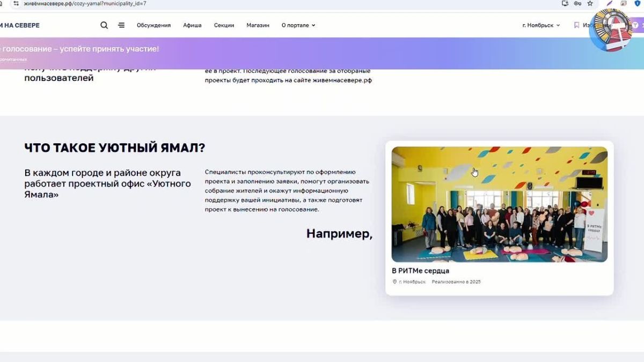Open the Магазин link
This screenshot has width=644, height=362.
coord(258,25)
